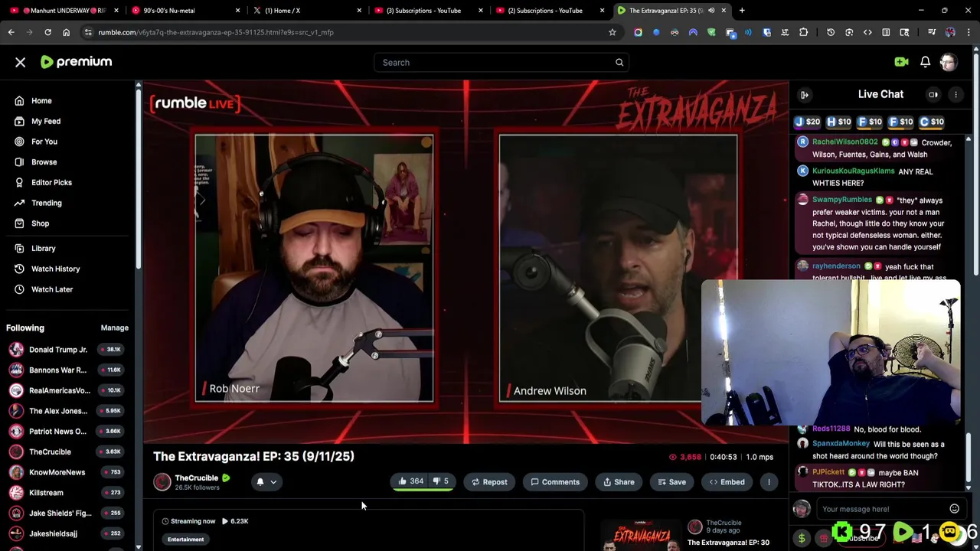Open Live Chat three-dot options menu
Screen dimensions: 980x551
pyautogui.click(x=955, y=95)
